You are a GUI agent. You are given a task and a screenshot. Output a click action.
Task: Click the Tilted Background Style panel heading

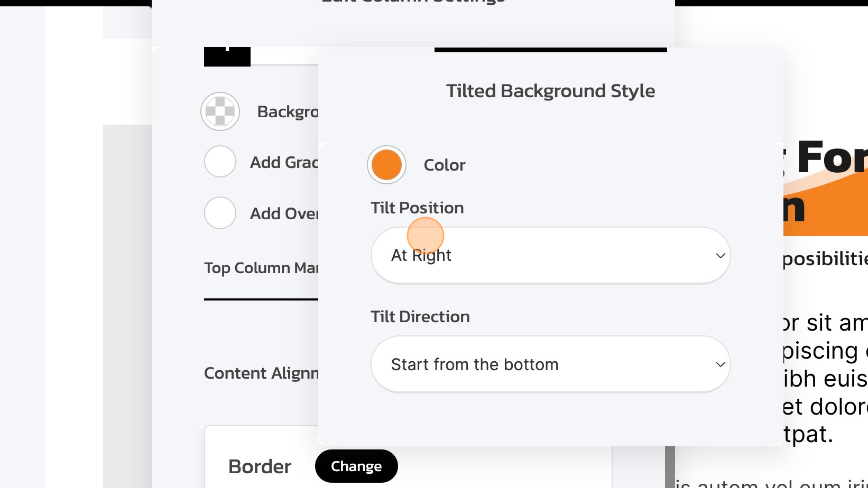click(550, 90)
